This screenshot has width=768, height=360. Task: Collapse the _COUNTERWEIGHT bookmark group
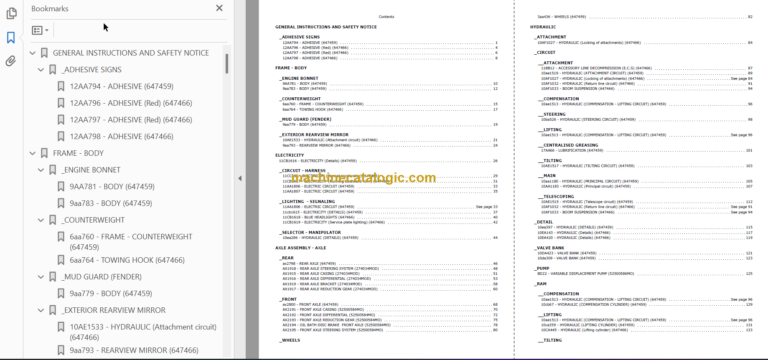click(41, 220)
